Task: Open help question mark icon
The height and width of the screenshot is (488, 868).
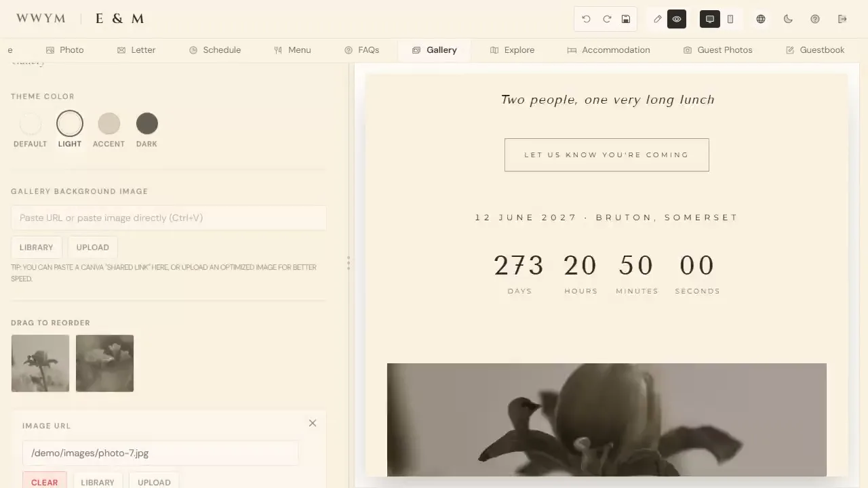Action: click(x=815, y=19)
